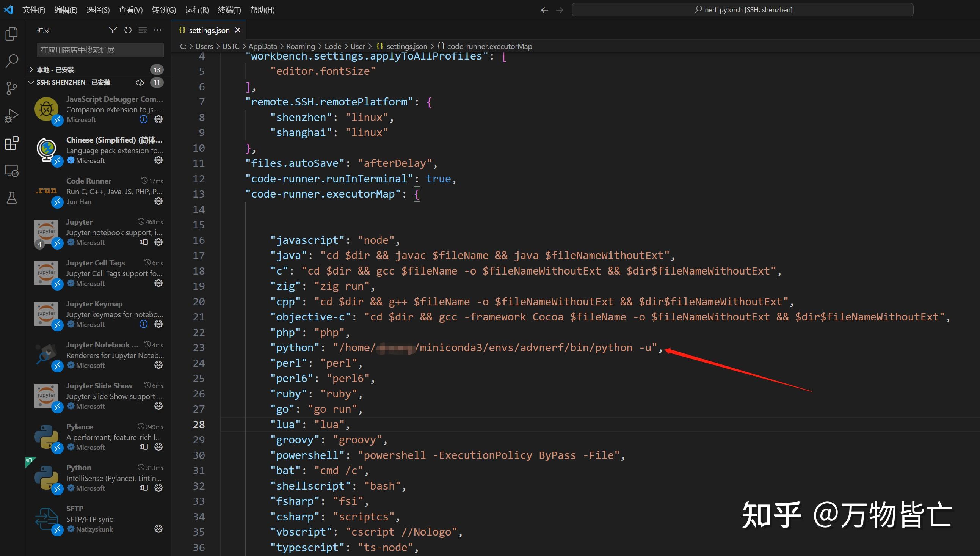Open the Search view icon
This screenshot has height=556, width=980.
coord(11,60)
